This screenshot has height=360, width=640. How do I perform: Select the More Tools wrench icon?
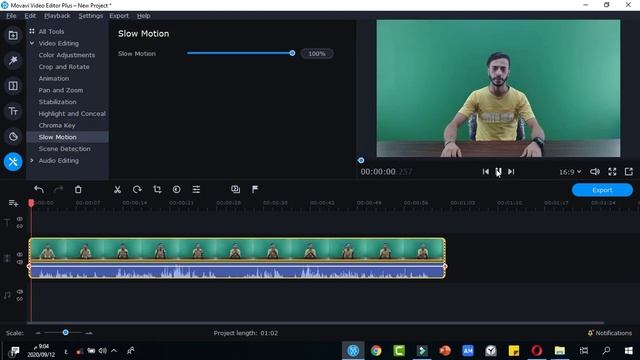tap(13, 162)
